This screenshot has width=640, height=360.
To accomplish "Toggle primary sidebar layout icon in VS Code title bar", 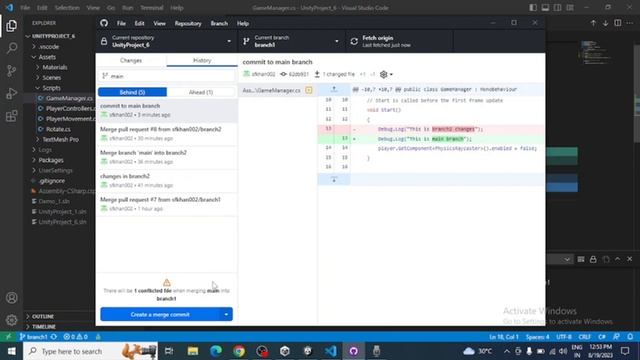I will tap(533, 8).
